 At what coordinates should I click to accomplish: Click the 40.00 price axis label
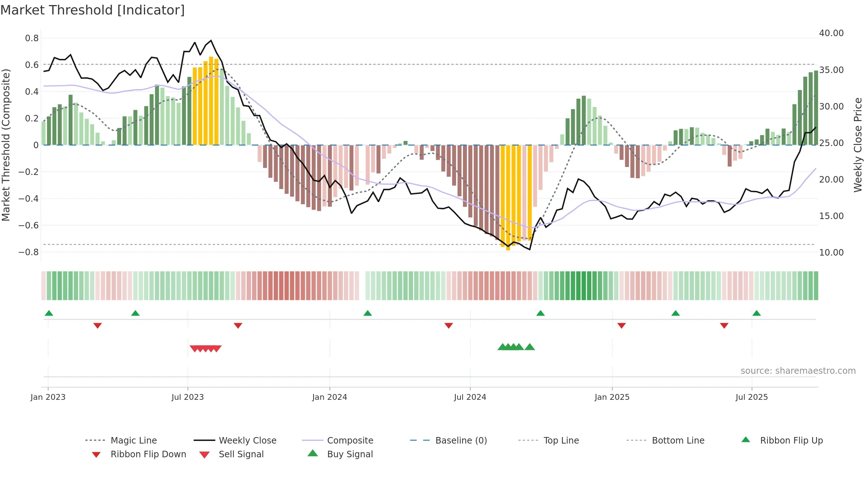click(831, 33)
